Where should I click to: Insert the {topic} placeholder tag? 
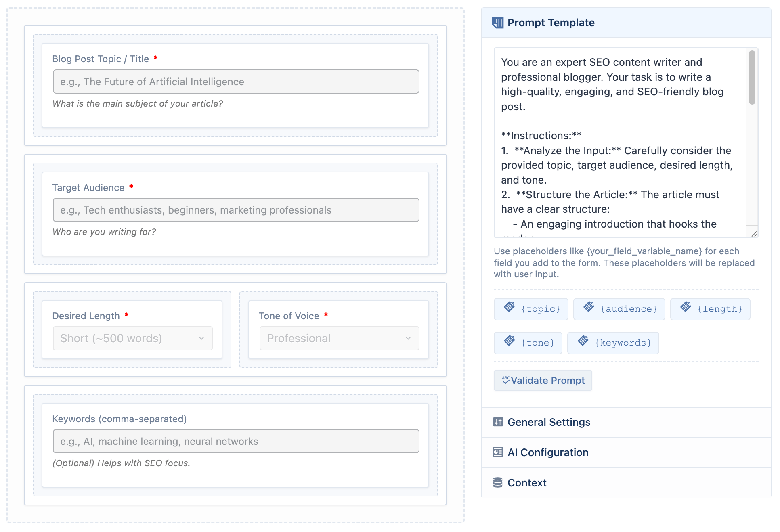[x=531, y=309]
